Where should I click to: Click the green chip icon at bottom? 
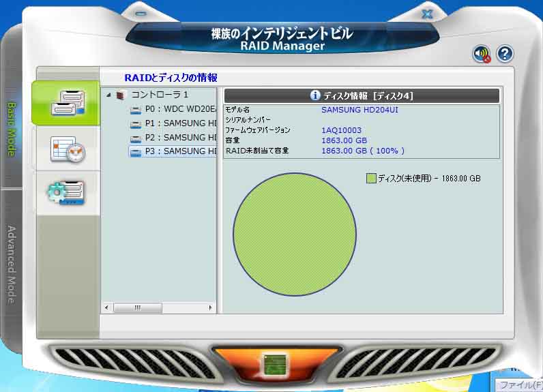tap(276, 364)
